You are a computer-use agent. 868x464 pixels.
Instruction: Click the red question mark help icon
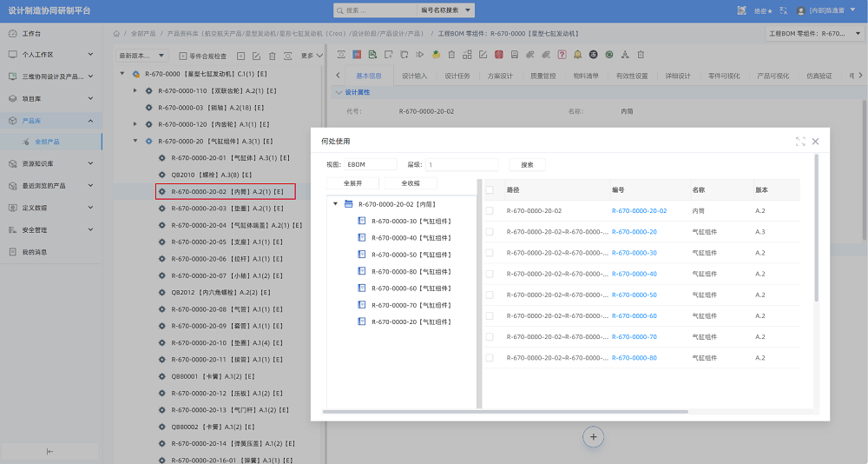point(562,55)
